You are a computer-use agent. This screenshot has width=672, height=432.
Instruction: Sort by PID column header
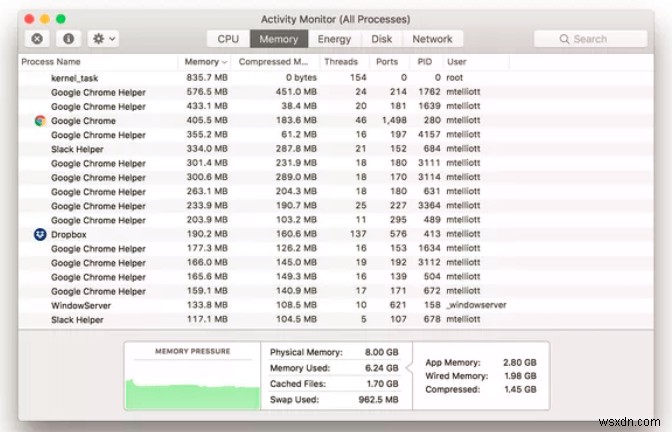[x=425, y=62]
